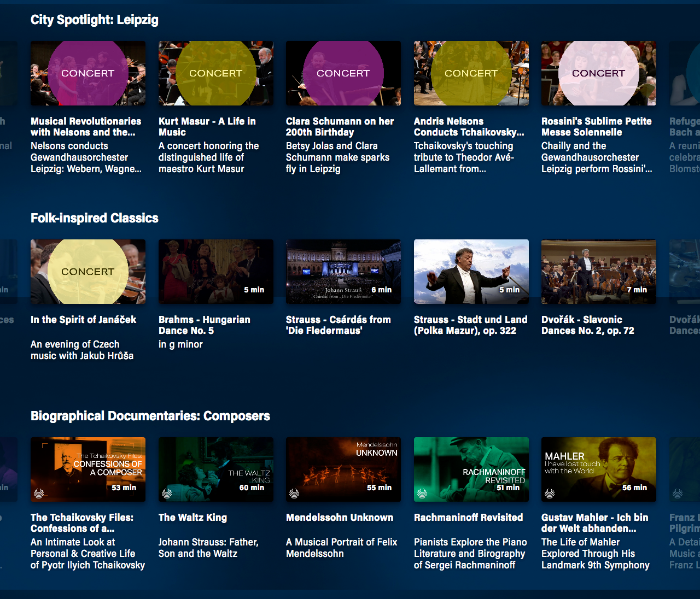Open Andris Nelsons Conducts Tchaikovsky thumbnail
Image resolution: width=700 pixels, height=599 pixels.
[471, 73]
